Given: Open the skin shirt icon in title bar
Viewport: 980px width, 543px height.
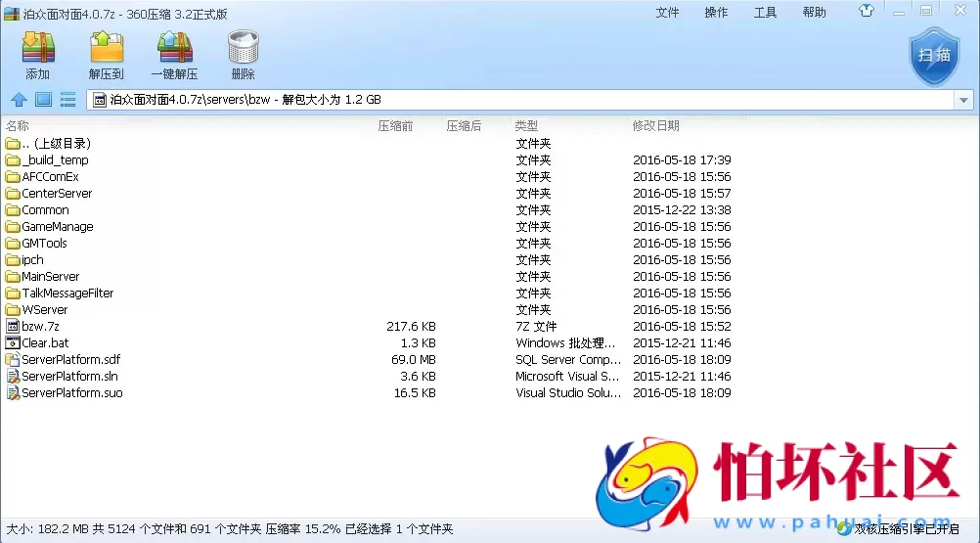Looking at the screenshot, I should 867,11.
